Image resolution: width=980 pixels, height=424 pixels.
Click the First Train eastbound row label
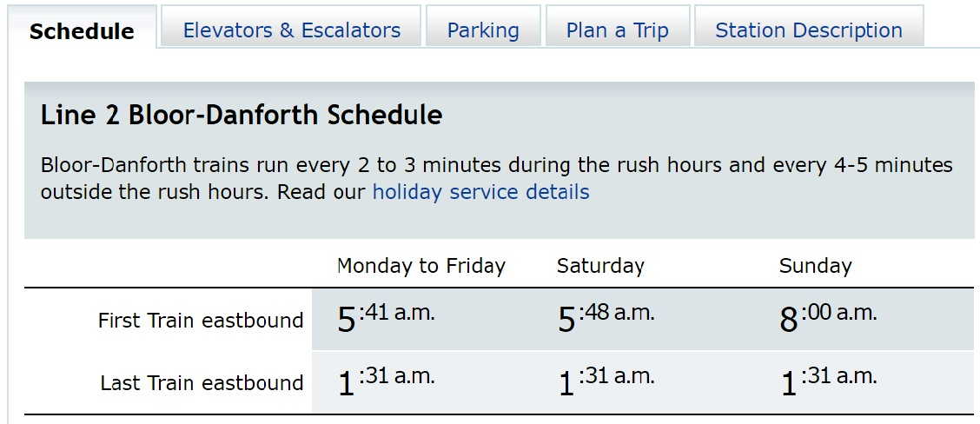[201, 321]
